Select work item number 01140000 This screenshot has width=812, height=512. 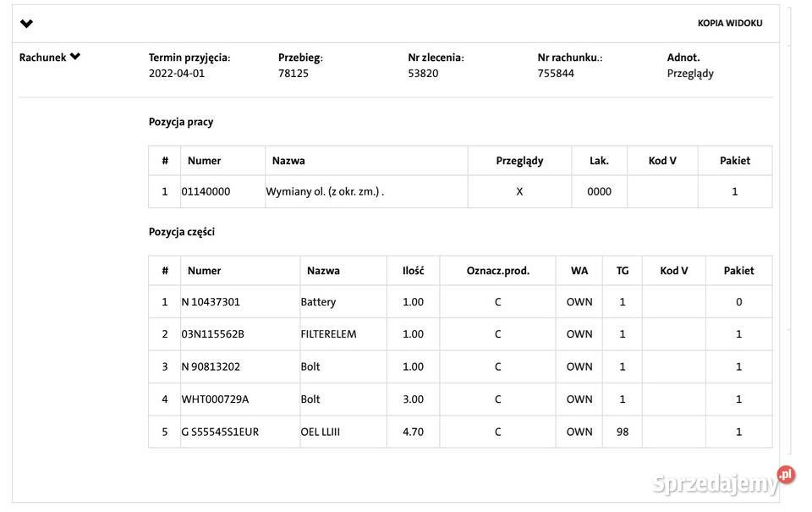206,192
